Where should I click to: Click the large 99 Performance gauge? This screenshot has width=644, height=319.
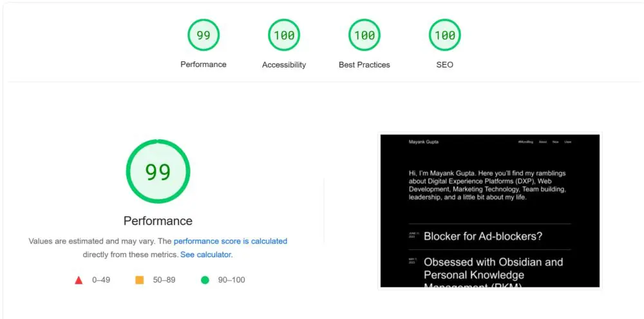158,171
